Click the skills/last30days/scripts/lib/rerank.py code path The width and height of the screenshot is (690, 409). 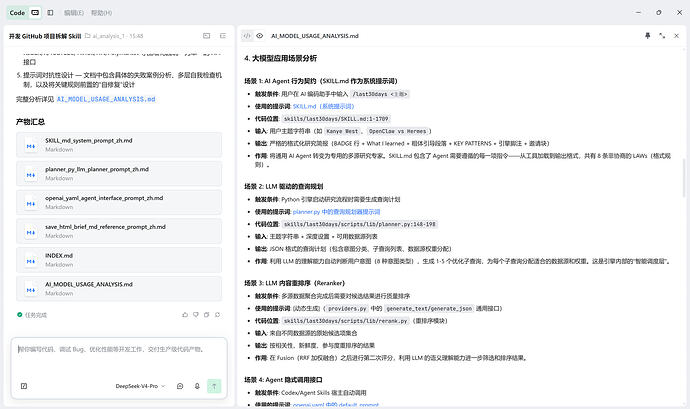pyautogui.click(x=345, y=321)
